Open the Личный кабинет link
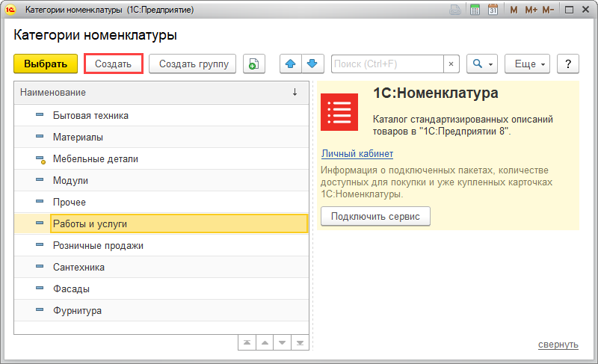This screenshot has height=364, width=598. point(357,154)
